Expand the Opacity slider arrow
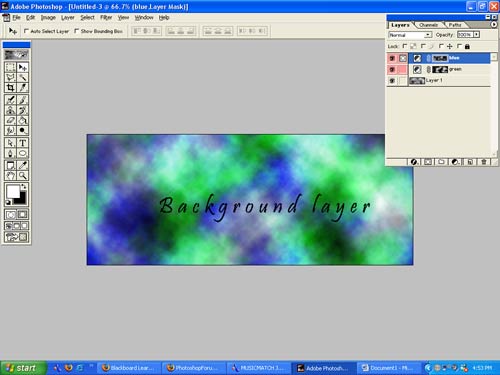 (x=477, y=34)
